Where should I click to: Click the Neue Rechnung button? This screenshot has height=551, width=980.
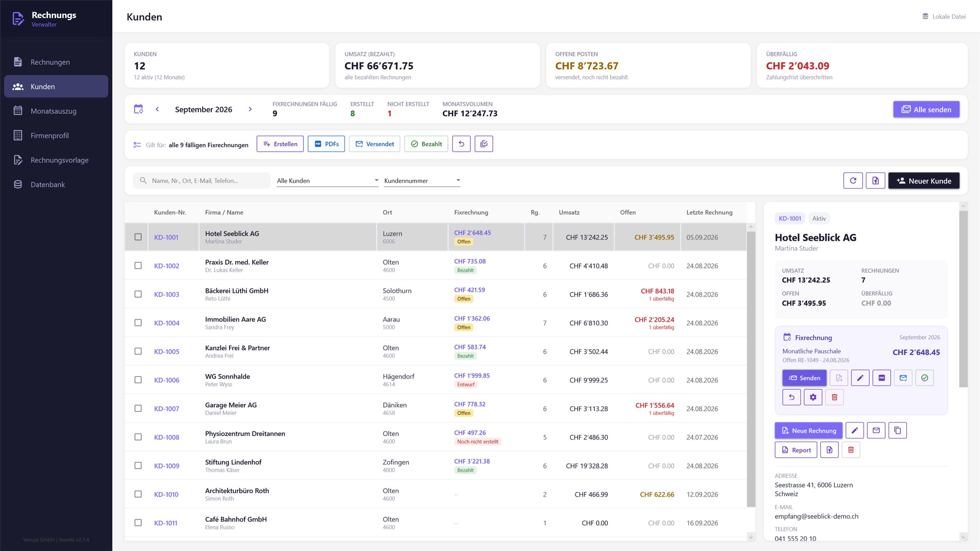808,431
